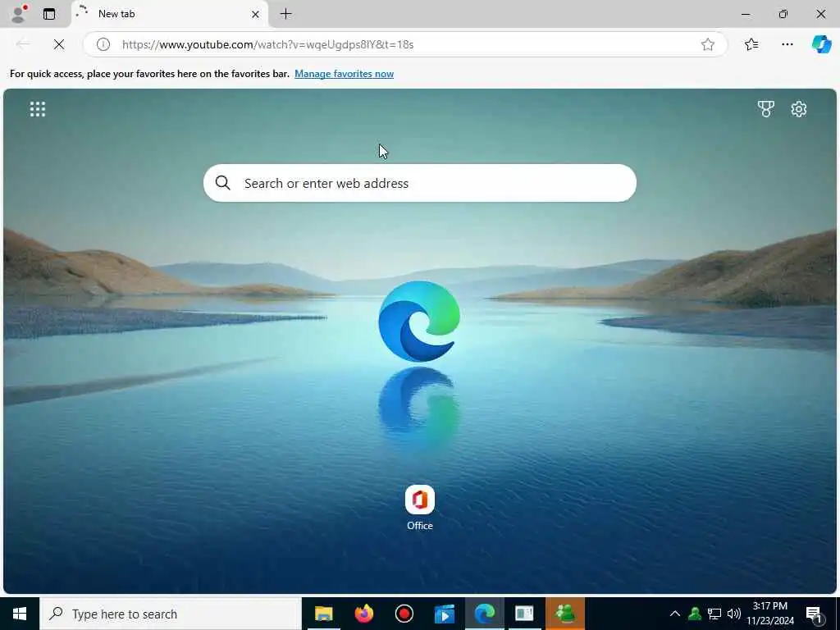This screenshot has height=630, width=840.
Task: Click the magnifier icon in the search box
Action: (x=223, y=183)
